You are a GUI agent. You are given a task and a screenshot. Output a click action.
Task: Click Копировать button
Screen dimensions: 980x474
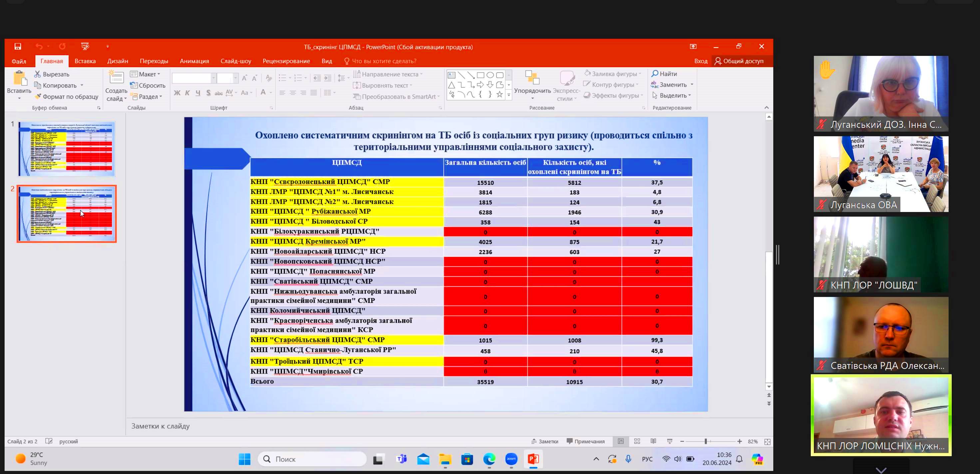pyautogui.click(x=55, y=85)
